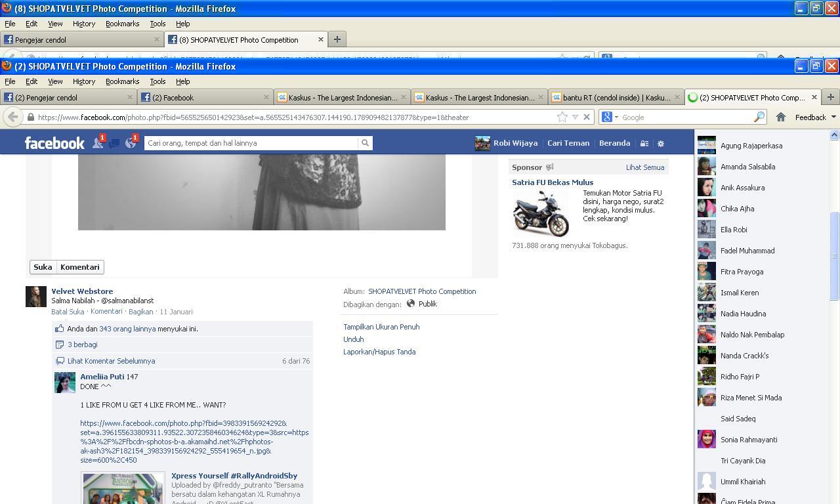
Task: Click the Satria motorcycle ad image
Action: (x=541, y=213)
